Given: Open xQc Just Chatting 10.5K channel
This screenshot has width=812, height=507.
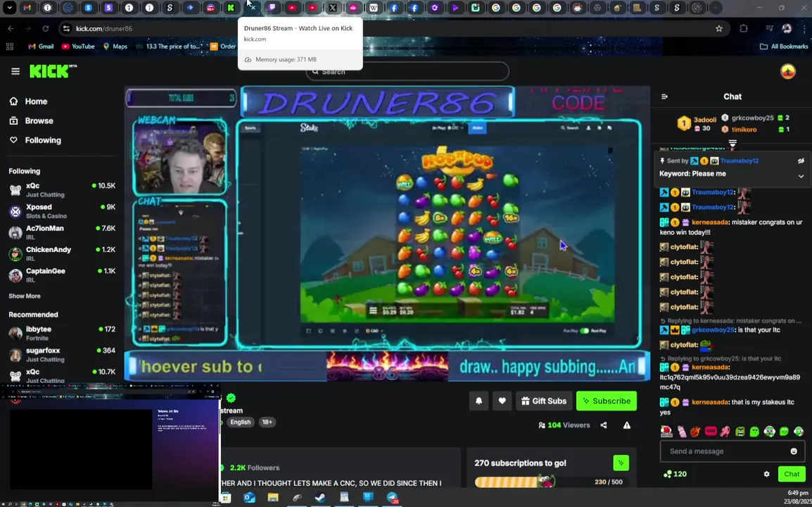Looking at the screenshot, I should (62, 189).
